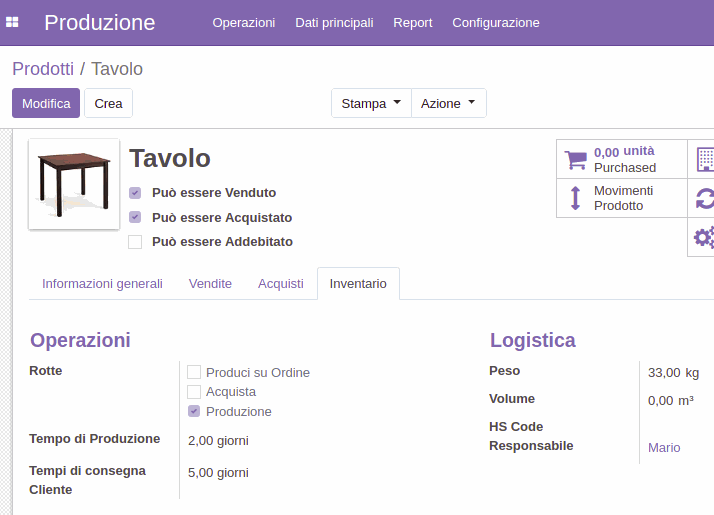Switch to the Informazioni generali tab
Screen dimensions: 714x515
coord(102,284)
